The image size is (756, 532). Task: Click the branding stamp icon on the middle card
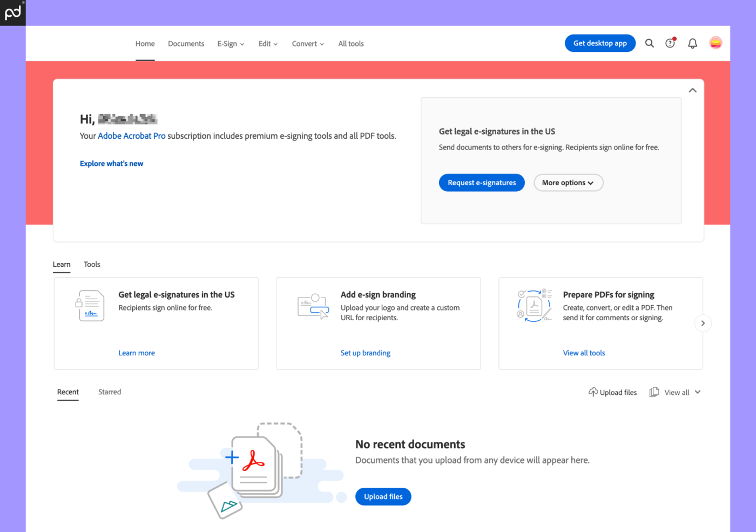click(312, 305)
